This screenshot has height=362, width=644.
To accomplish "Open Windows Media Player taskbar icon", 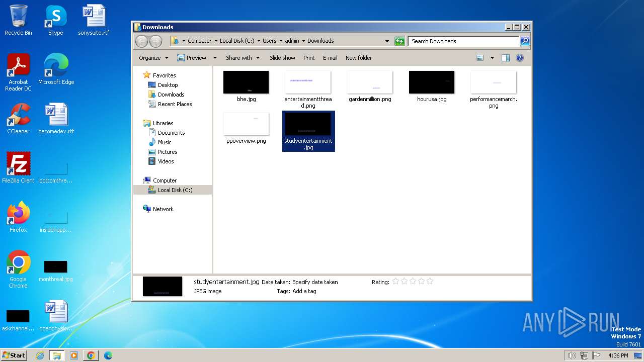I will (x=74, y=355).
